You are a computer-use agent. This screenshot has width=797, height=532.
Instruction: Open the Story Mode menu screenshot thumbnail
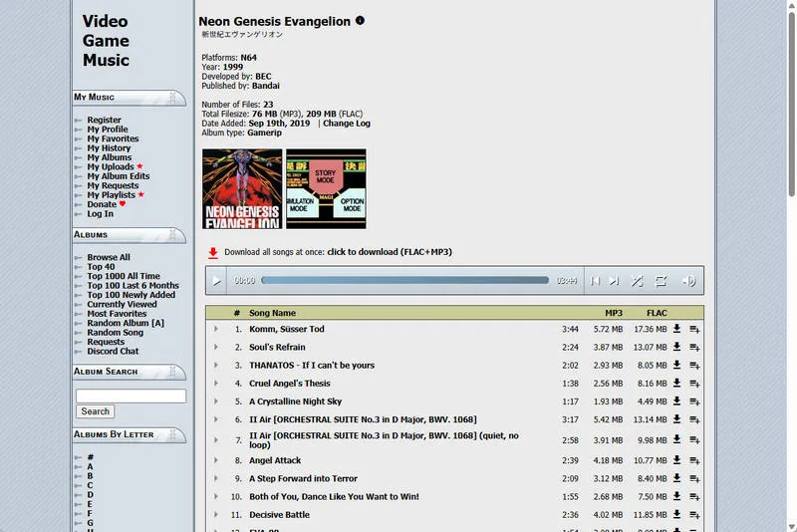click(x=326, y=188)
